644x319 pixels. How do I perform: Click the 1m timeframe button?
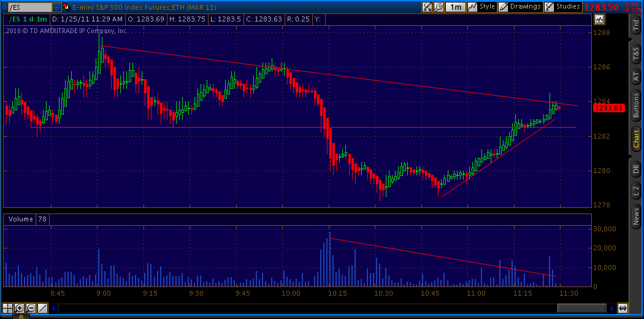click(455, 7)
